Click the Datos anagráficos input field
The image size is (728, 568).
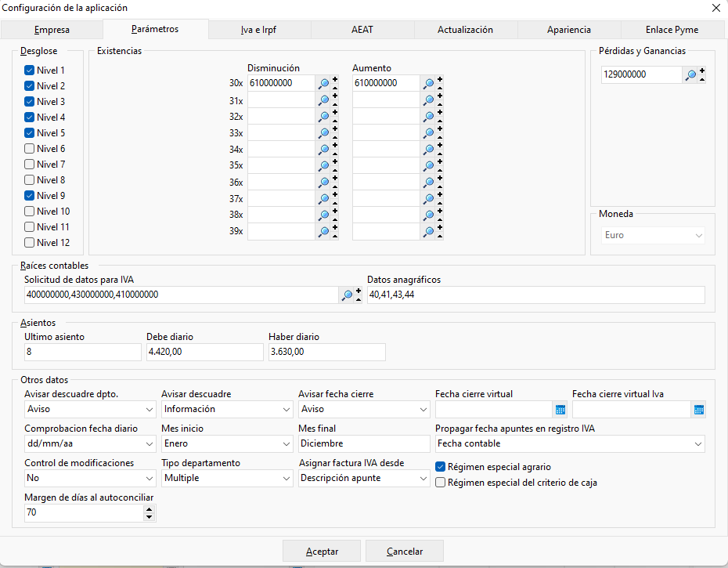pos(535,295)
